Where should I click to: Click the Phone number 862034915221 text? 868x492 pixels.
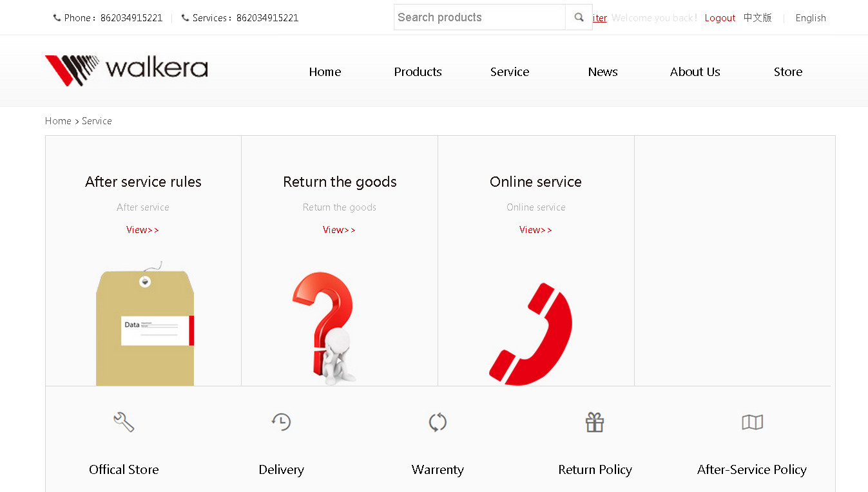(131, 18)
